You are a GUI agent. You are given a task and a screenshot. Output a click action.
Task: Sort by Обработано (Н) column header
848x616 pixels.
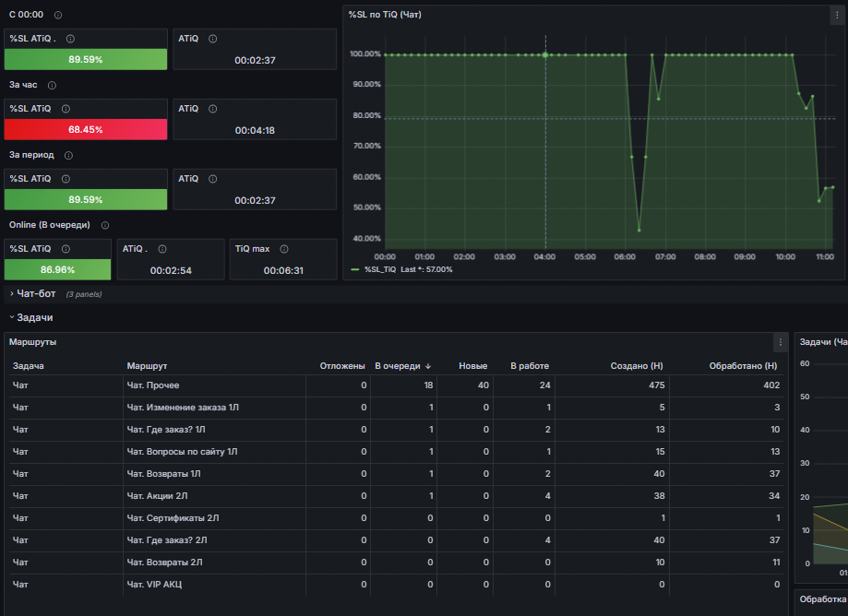[x=743, y=366]
